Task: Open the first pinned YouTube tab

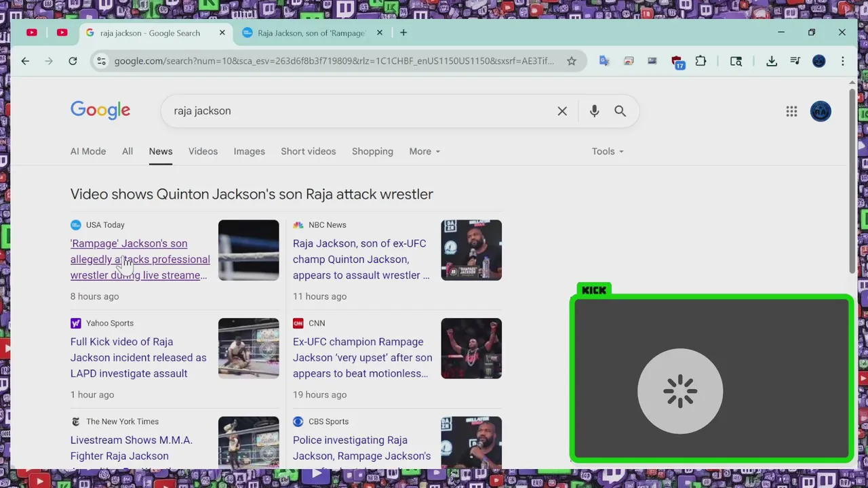Action: point(32,33)
